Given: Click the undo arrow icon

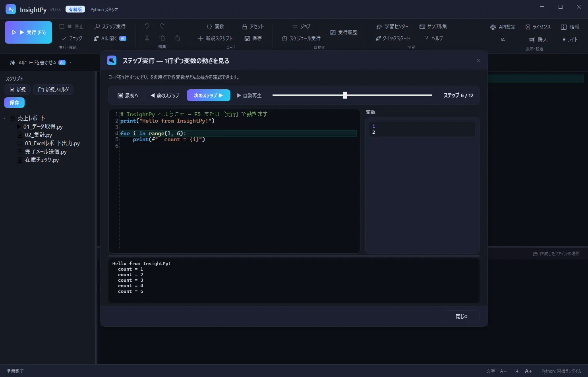Looking at the screenshot, I should click(x=147, y=26).
